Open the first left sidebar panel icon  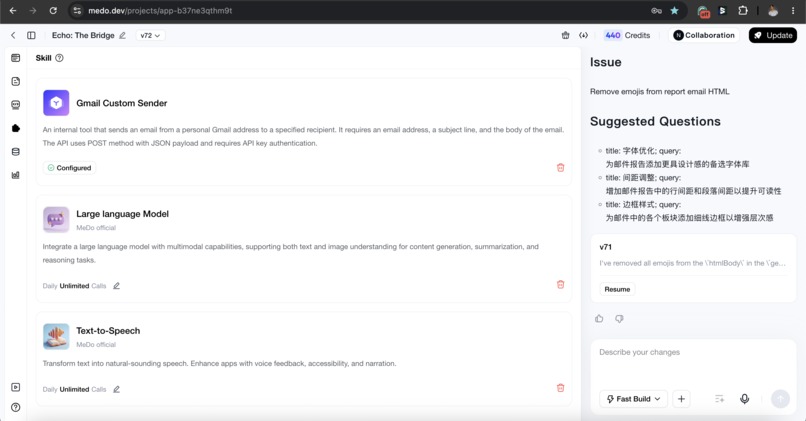pyautogui.click(x=15, y=58)
